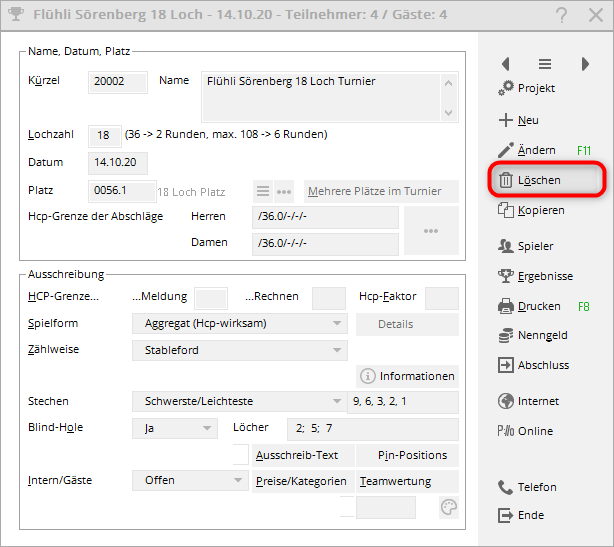
Task: Click into the Kürzel field
Action: coord(118,82)
